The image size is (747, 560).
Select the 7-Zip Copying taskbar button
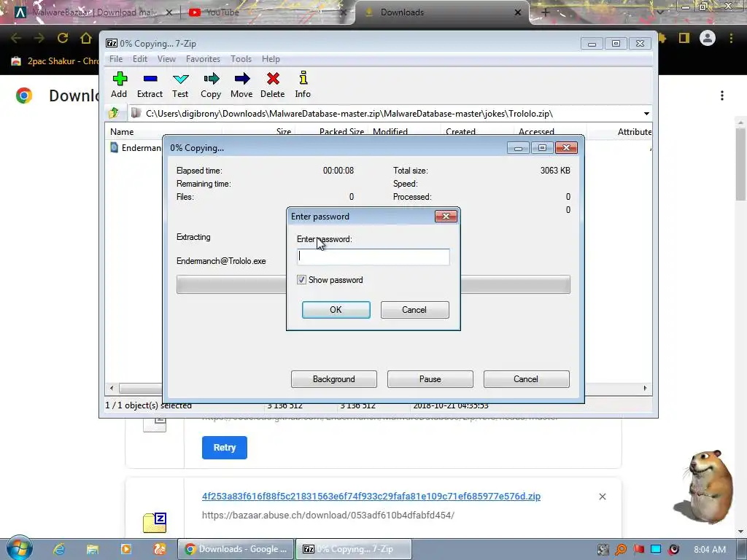pyautogui.click(x=354, y=549)
